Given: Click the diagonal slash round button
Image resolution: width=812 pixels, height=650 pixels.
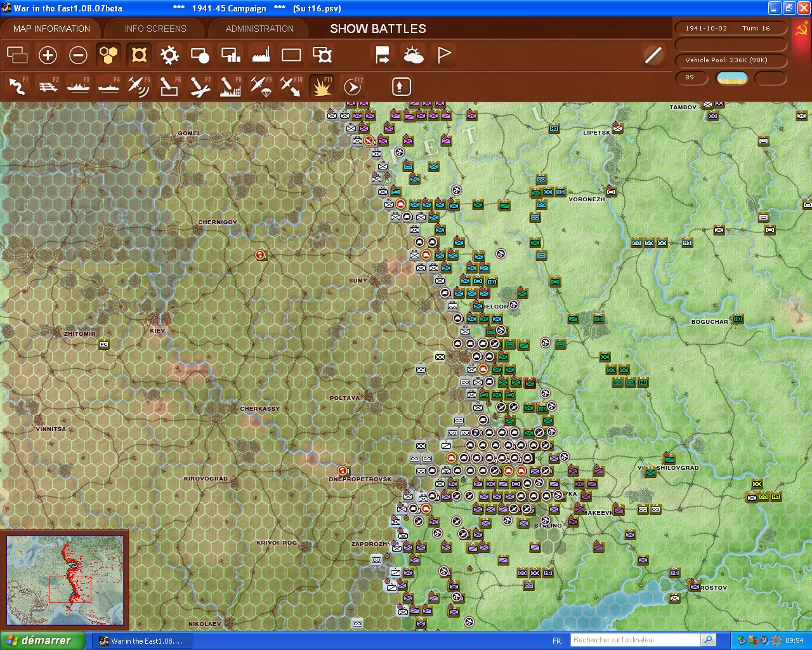Looking at the screenshot, I should click(653, 55).
